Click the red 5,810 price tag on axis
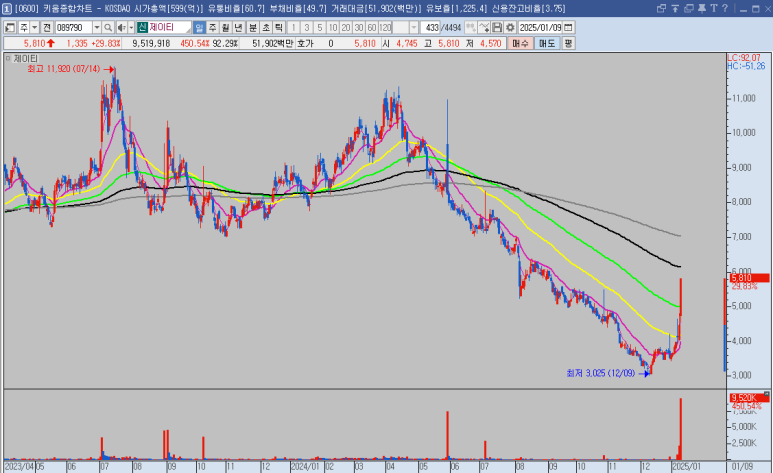773x473 pixels. pos(749,278)
